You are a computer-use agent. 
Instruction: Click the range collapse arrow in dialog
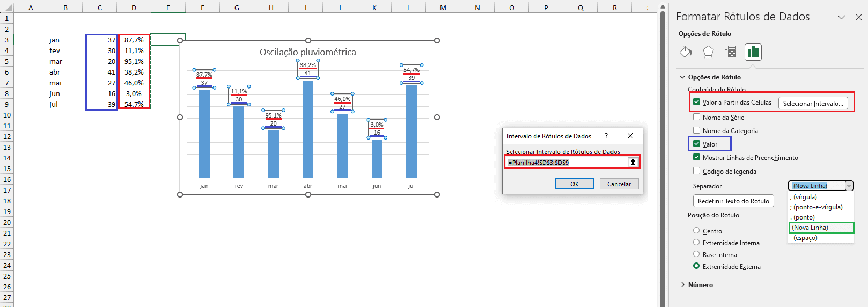(x=633, y=162)
